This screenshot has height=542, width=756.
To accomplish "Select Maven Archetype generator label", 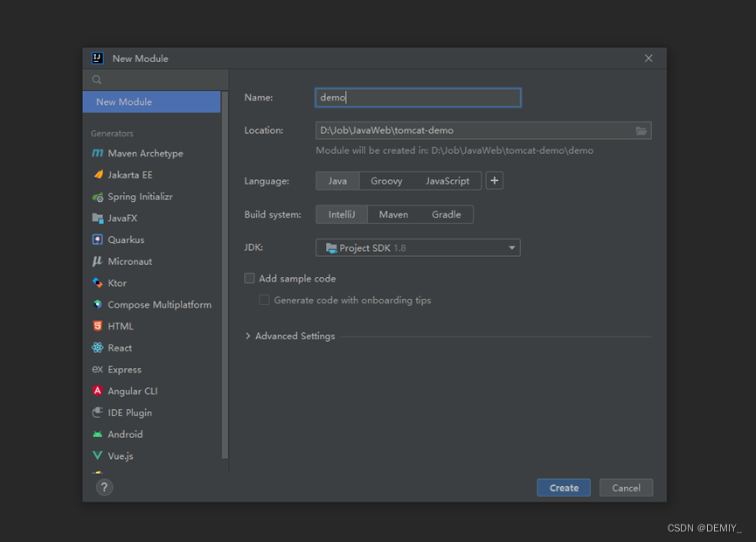I will [146, 153].
